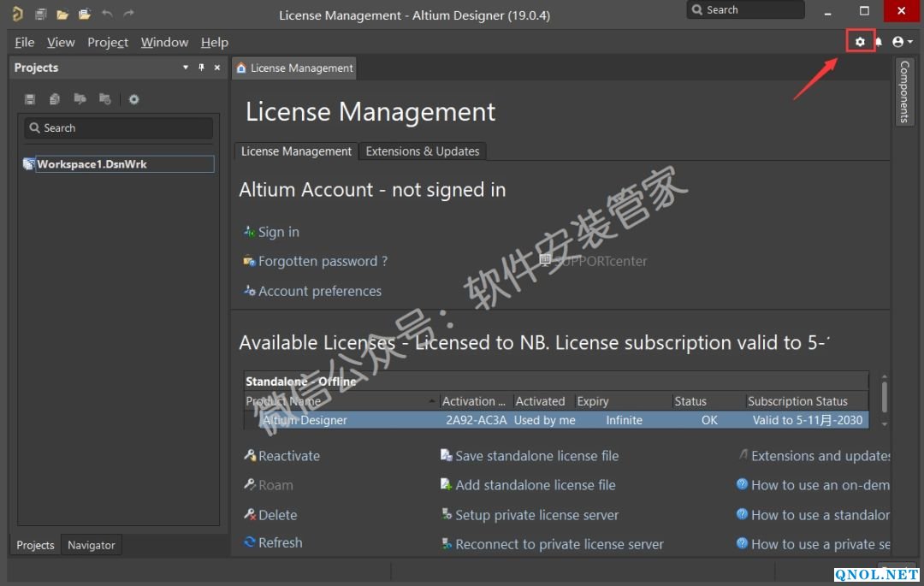Open the Projects panel options dropdown arrow

tap(186, 68)
